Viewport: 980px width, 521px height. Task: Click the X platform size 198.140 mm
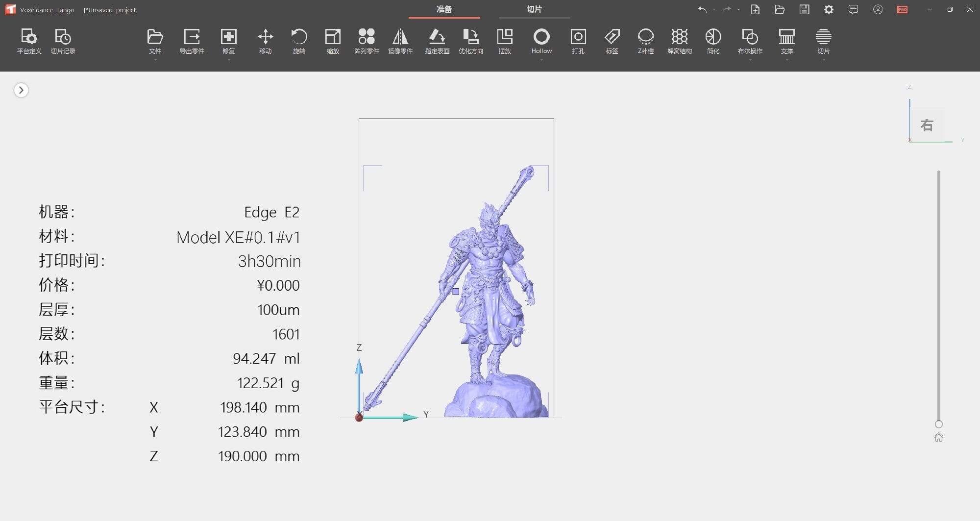click(260, 407)
